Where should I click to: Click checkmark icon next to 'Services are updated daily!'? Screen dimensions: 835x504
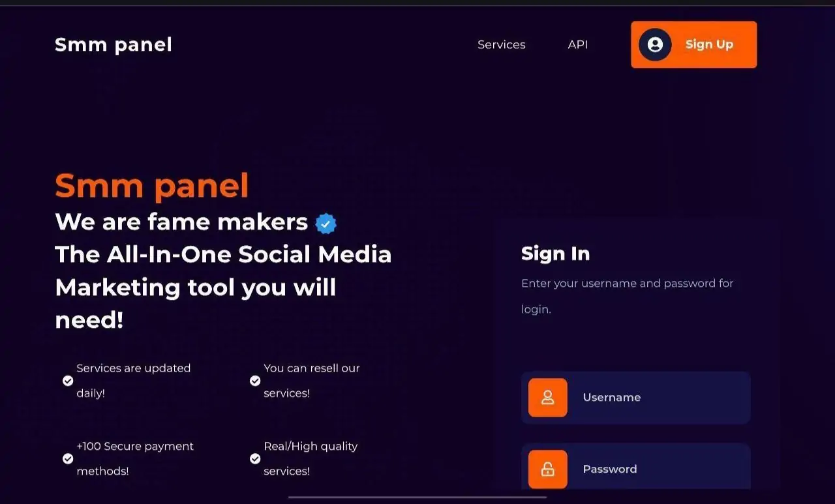coord(68,381)
